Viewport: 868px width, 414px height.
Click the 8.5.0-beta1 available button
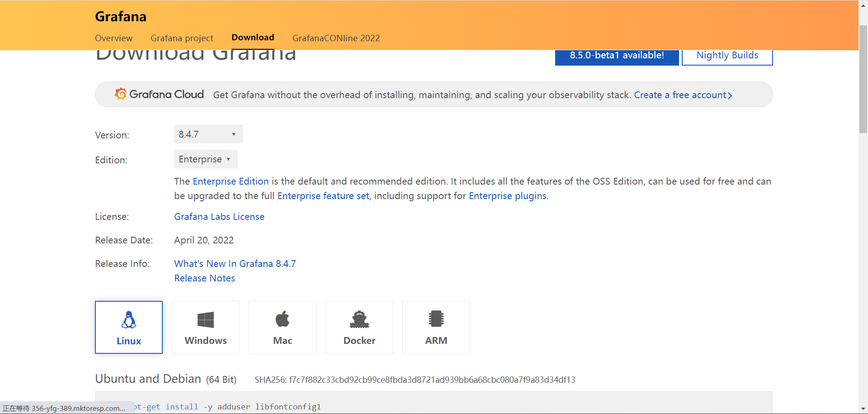pyautogui.click(x=617, y=57)
